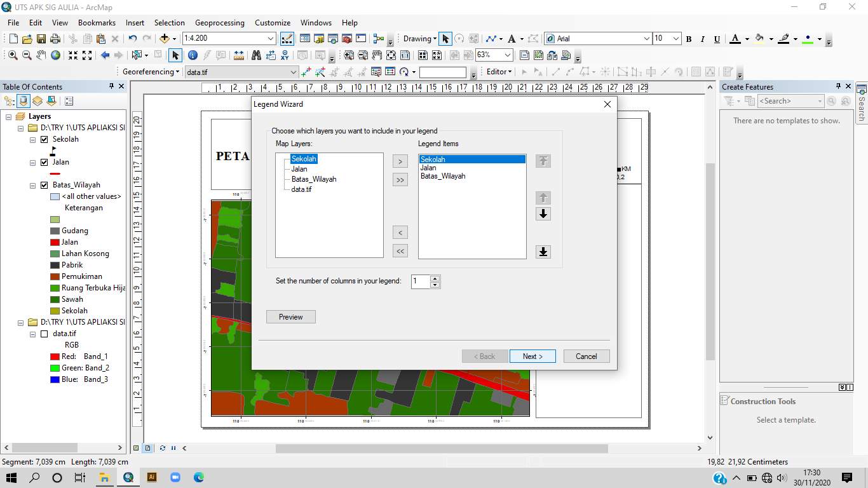Increase the legend column count stepper
The width and height of the screenshot is (868, 488).
click(435, 278)
